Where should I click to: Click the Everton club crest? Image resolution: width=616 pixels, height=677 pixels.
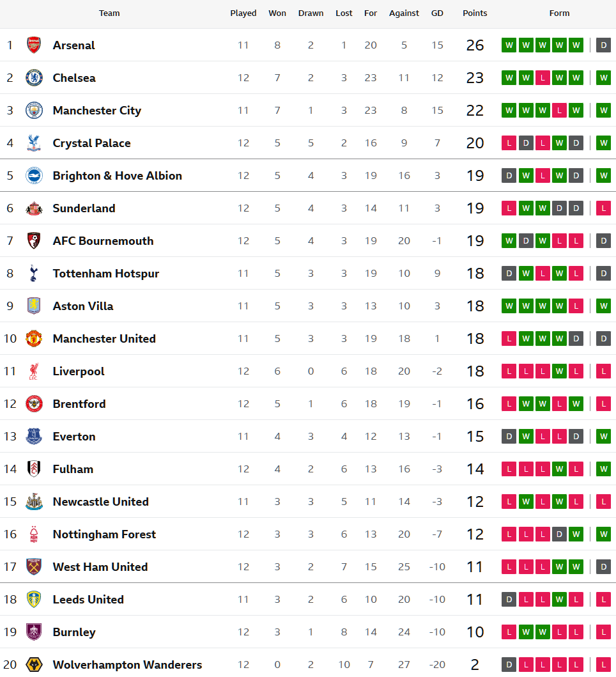click(x=34, y=436)
